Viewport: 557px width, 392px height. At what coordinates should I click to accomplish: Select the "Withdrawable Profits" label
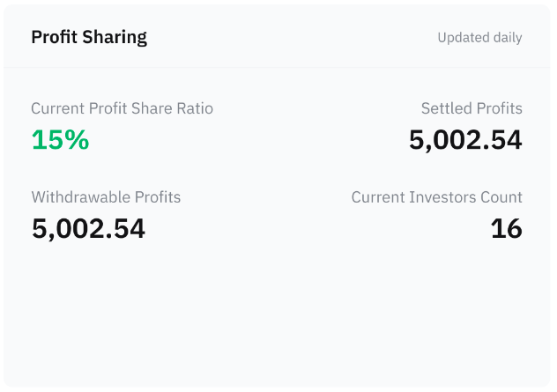106,196
